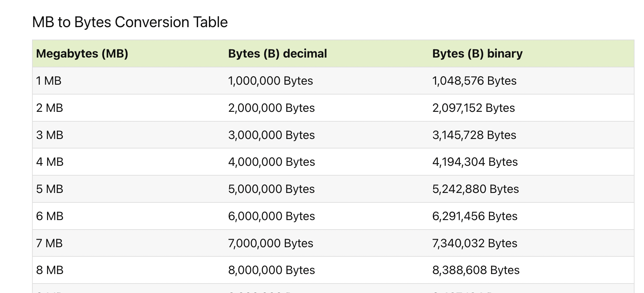
Task: Click the "5,242,880 Bytes" cell
Action: [x=475, y=189]
